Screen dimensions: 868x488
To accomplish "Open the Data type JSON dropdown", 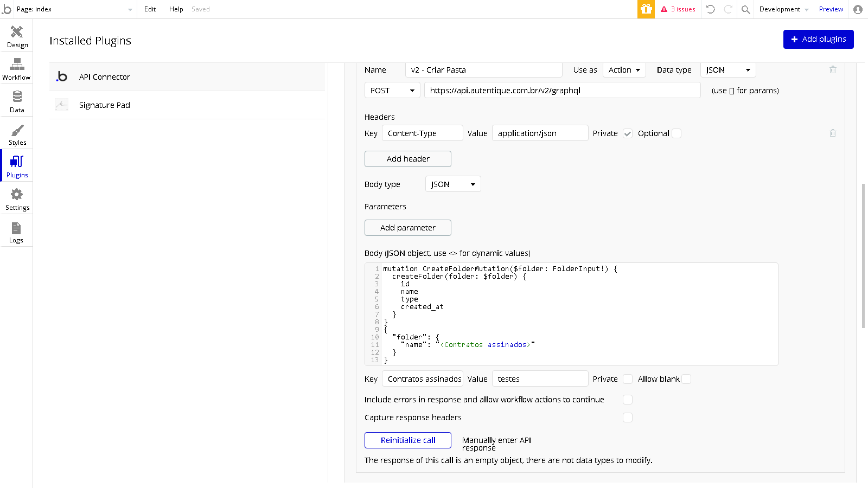I will pyautogui.click(x=728, y=70).
